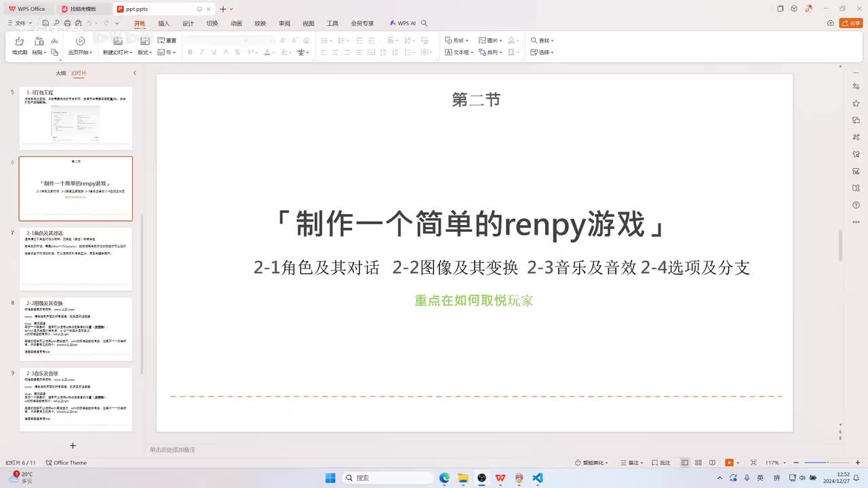Open File Explorer from the taskbar

[x=463, y=478]
